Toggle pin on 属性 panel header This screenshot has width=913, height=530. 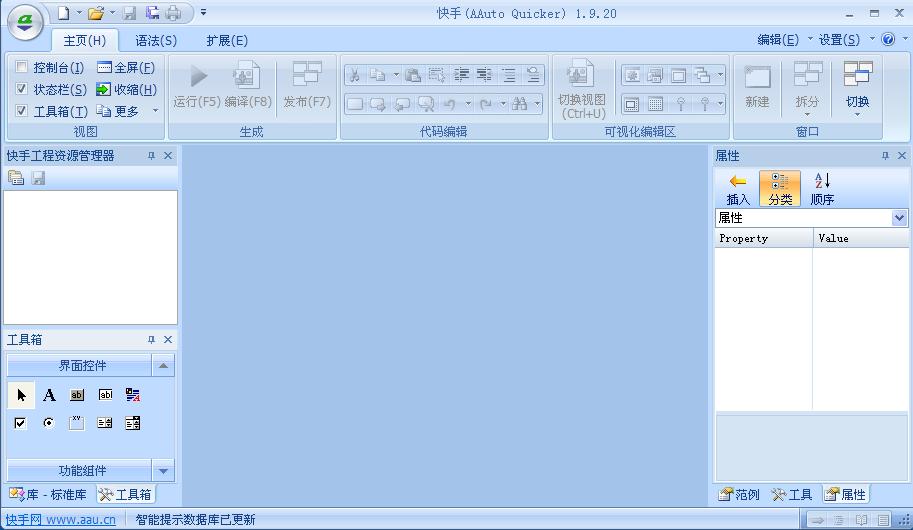pyautogui.click(x=885, y=156)
